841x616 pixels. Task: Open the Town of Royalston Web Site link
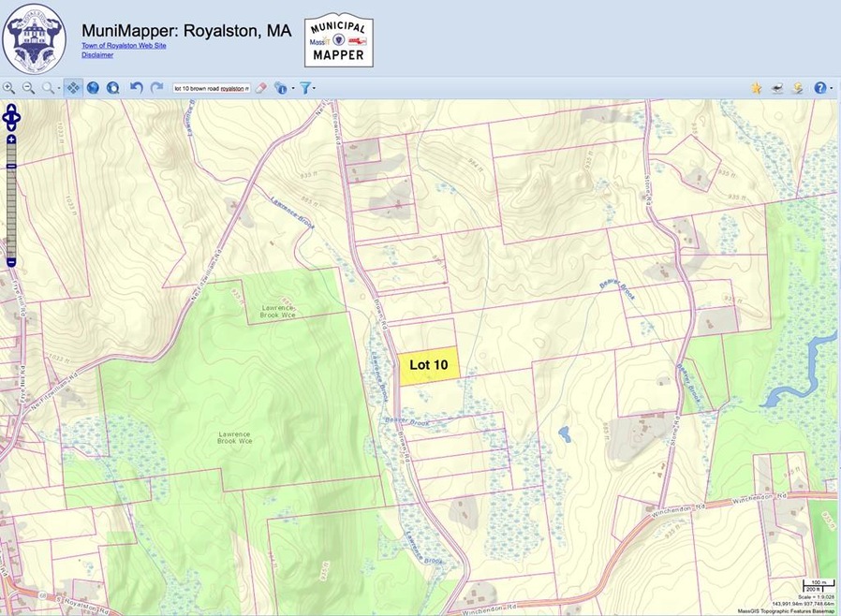point(120,46)
